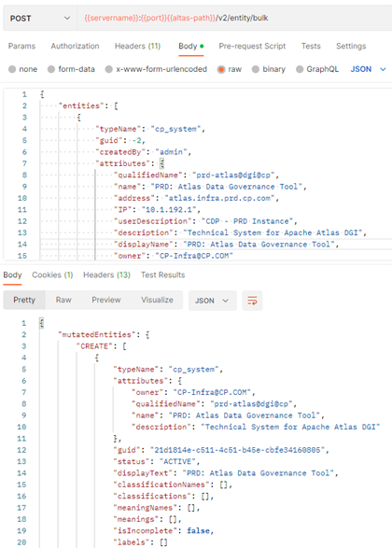Click the "displayName" request line 14
Viewport: 392px width, 548px height.
pyautogui.click(x=227, y=245)
